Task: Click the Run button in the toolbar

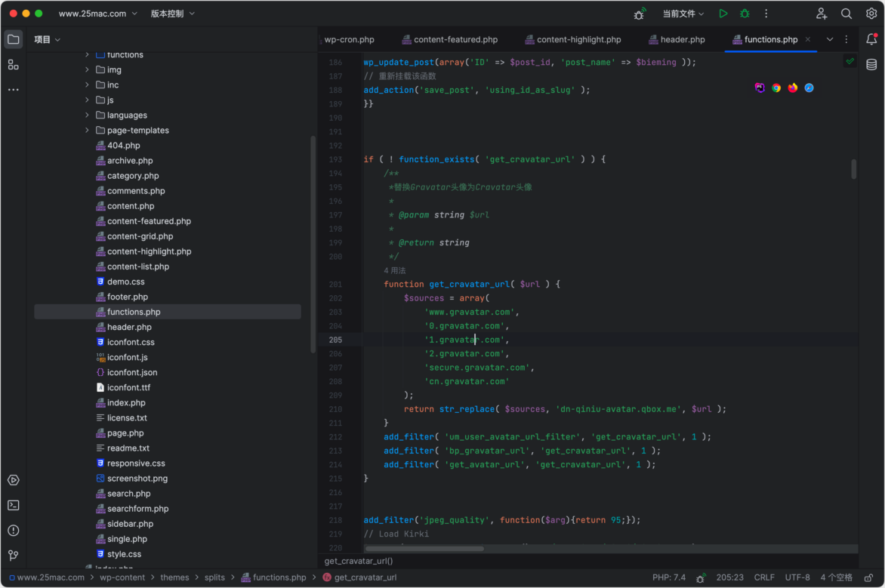Action: [723, 14]
